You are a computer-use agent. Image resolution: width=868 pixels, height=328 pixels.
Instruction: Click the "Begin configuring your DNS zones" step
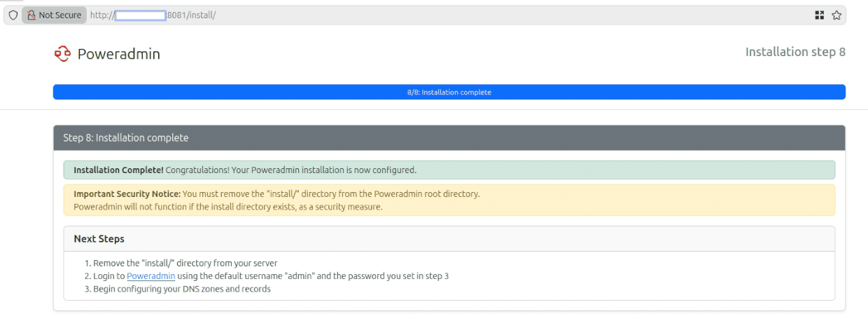[x=181, y=289]
